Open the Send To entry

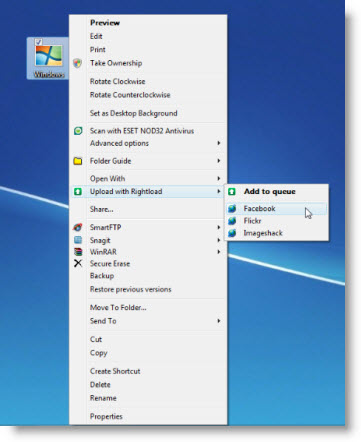pos(103,321)
